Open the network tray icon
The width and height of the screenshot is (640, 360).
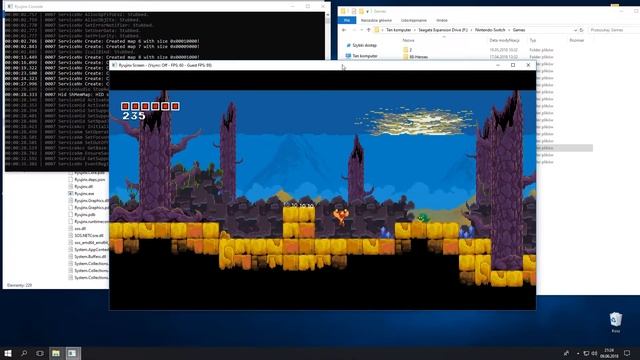click(x=586, y=353)
